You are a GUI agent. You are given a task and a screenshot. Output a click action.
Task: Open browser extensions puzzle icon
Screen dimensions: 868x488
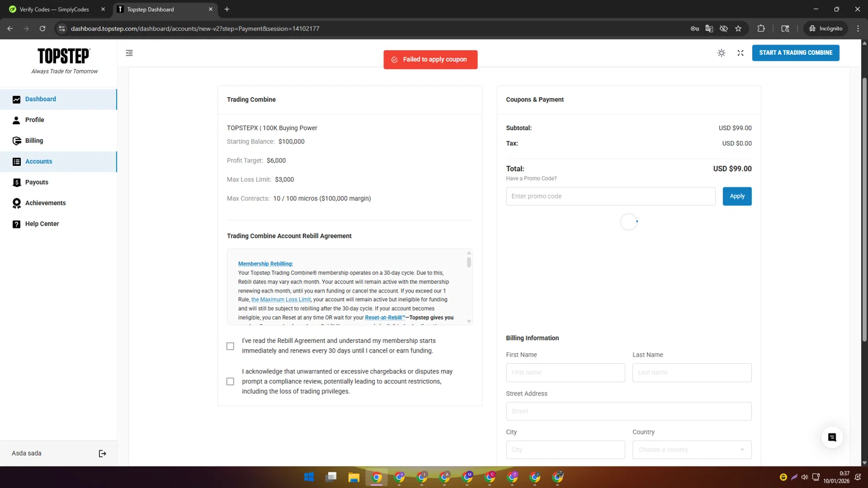761,28
